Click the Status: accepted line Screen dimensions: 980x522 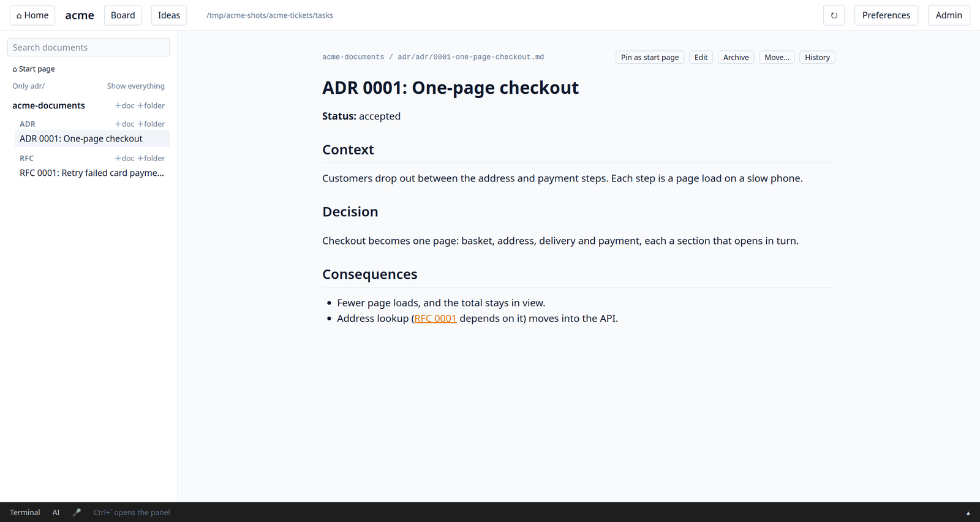point(361,116)
